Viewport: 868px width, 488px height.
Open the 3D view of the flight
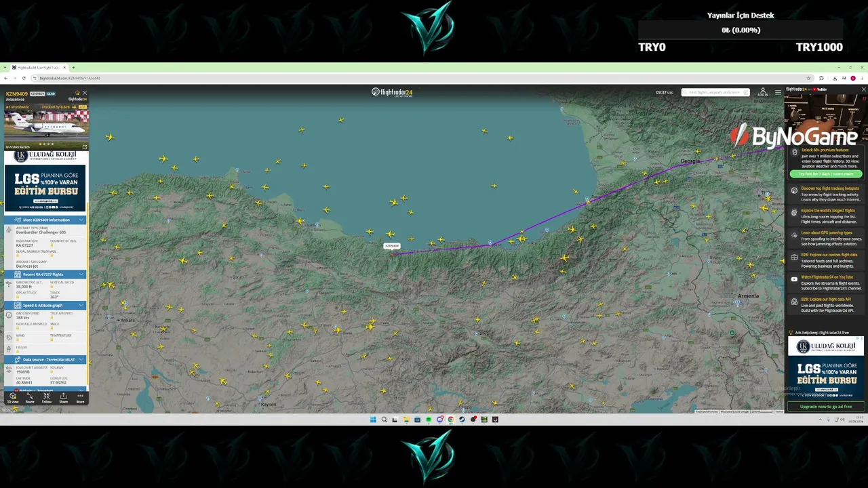pyautogui.click(x=13, y=397)
